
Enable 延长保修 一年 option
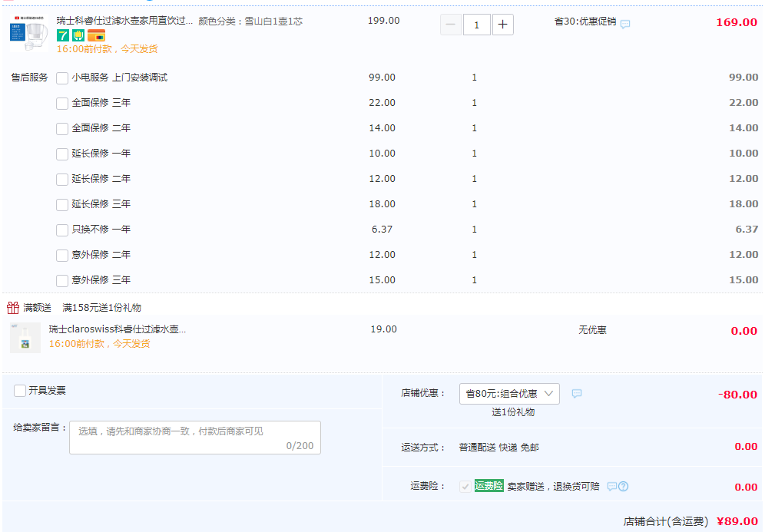62,154
